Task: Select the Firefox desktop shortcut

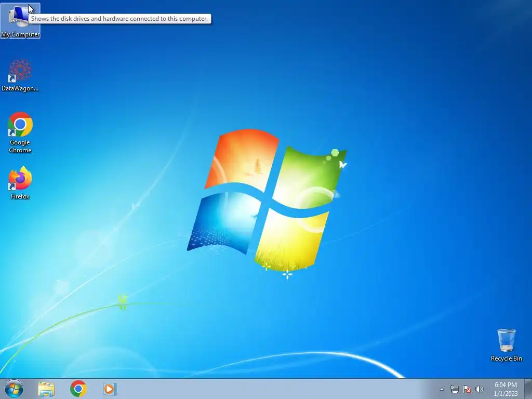Action: (x=20, y=182)
